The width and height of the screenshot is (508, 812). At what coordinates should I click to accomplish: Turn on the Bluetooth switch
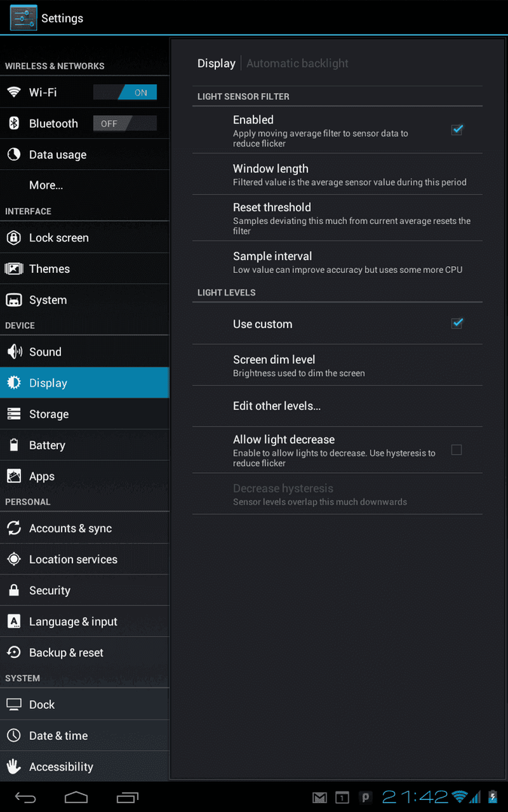tap(125, 124)
